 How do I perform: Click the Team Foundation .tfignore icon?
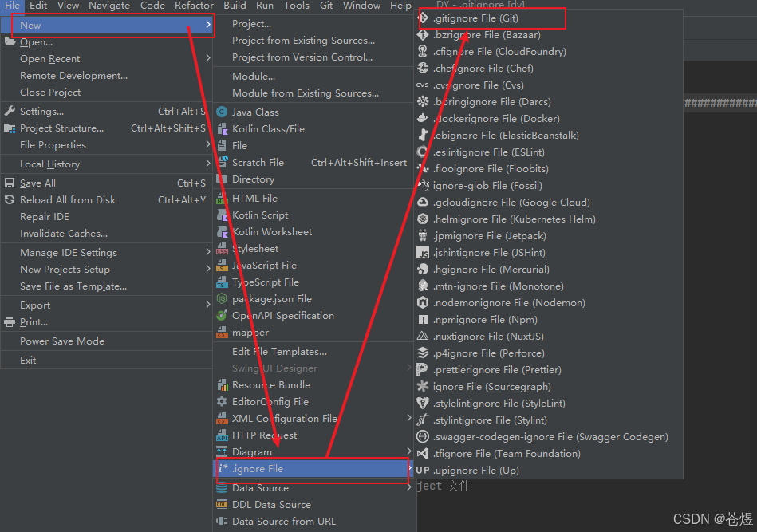pyautogui.click(x=423, y=453)
